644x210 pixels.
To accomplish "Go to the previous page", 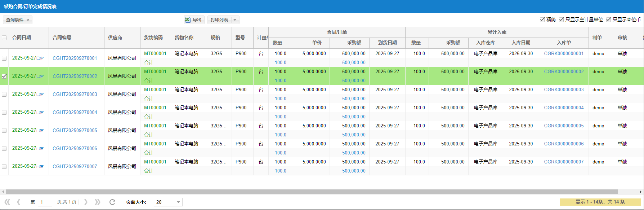I will (x=19, y=202).
